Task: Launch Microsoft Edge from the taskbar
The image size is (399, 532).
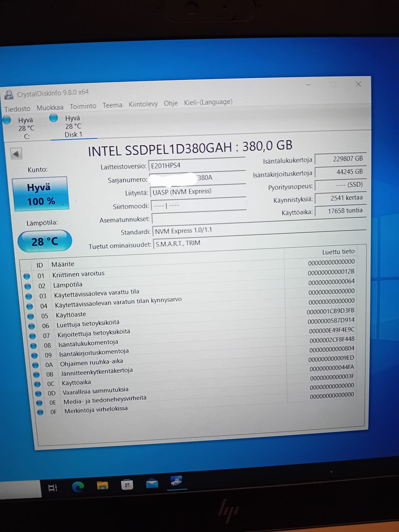Action: 78,487
